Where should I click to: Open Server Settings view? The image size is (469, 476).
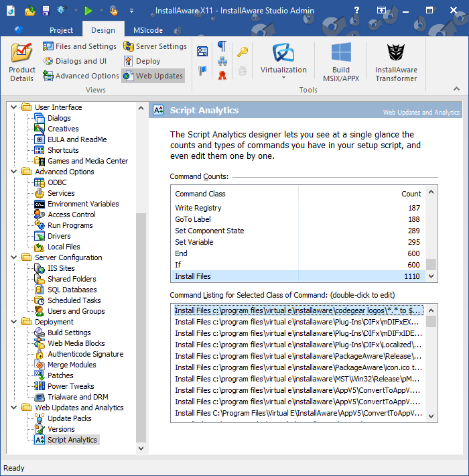pos(155,46)
